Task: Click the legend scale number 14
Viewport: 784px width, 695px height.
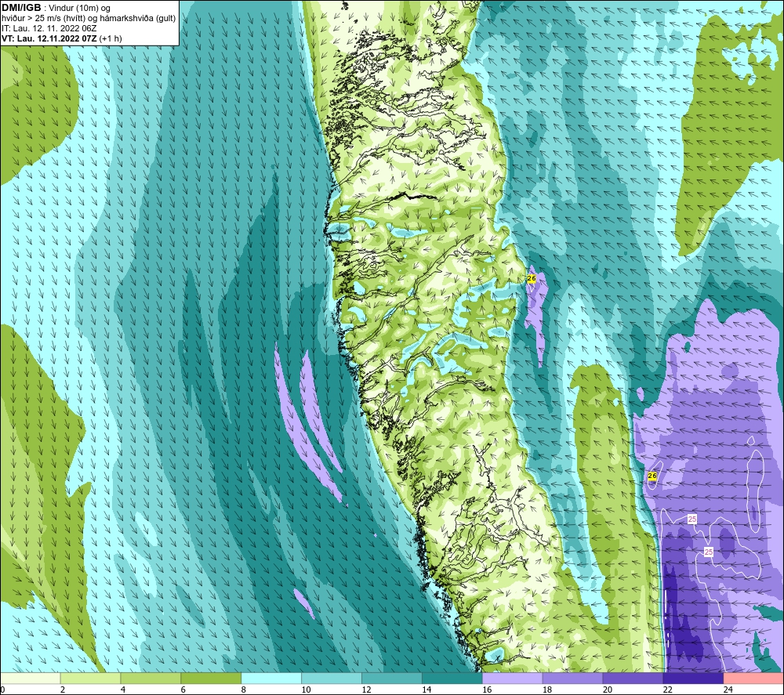Action: pos(426,690)
